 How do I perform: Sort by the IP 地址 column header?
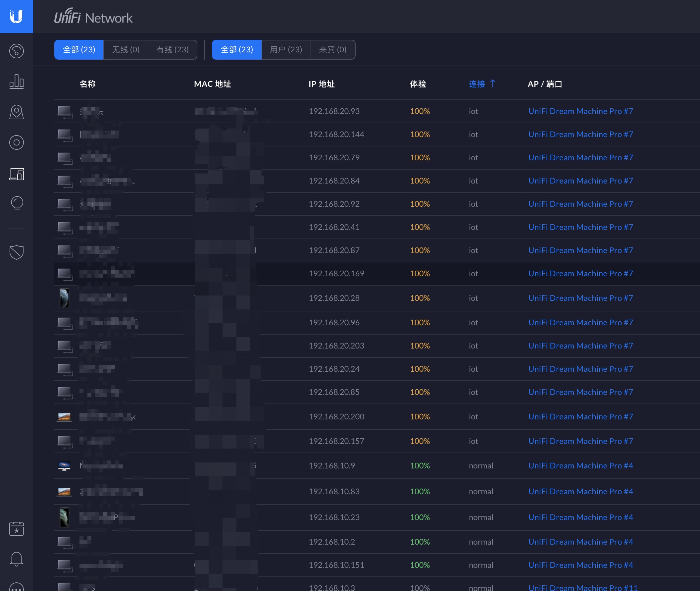tap(322, 84)
